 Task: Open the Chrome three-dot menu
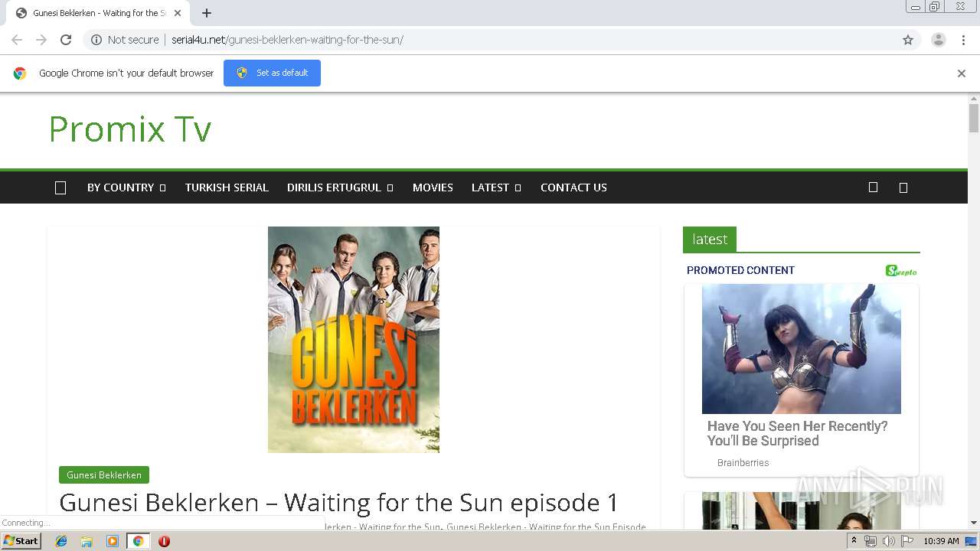pyautogui.click(x=963, y=40)
